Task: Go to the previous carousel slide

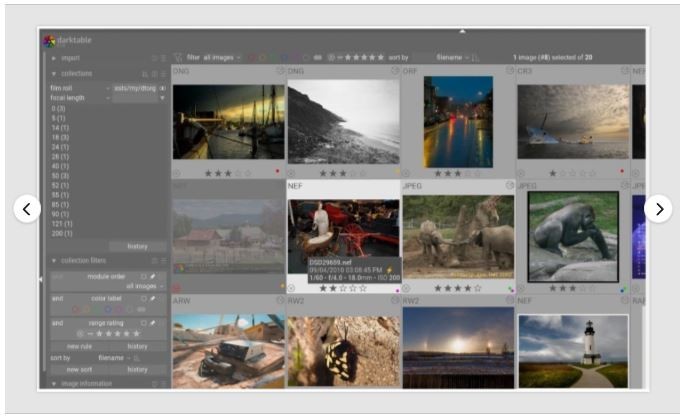Action: 27,209
